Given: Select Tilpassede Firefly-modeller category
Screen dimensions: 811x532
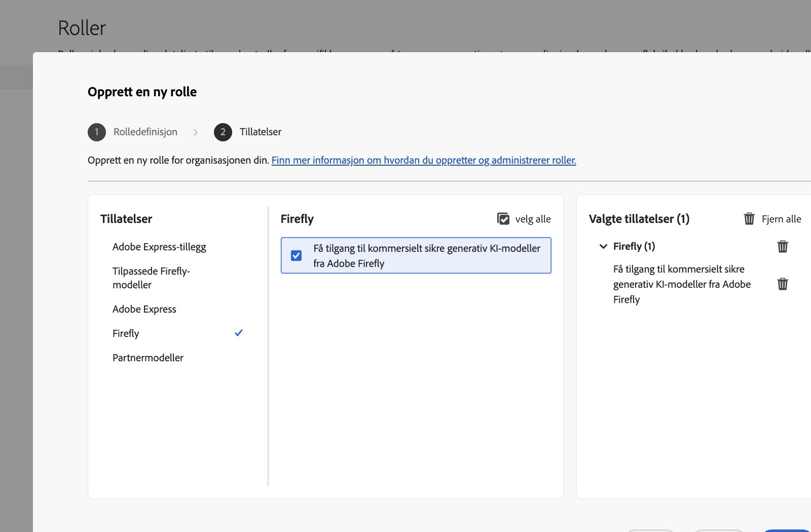Looking at the screenshot, I should pyautogui.click(x=151, y=278).
